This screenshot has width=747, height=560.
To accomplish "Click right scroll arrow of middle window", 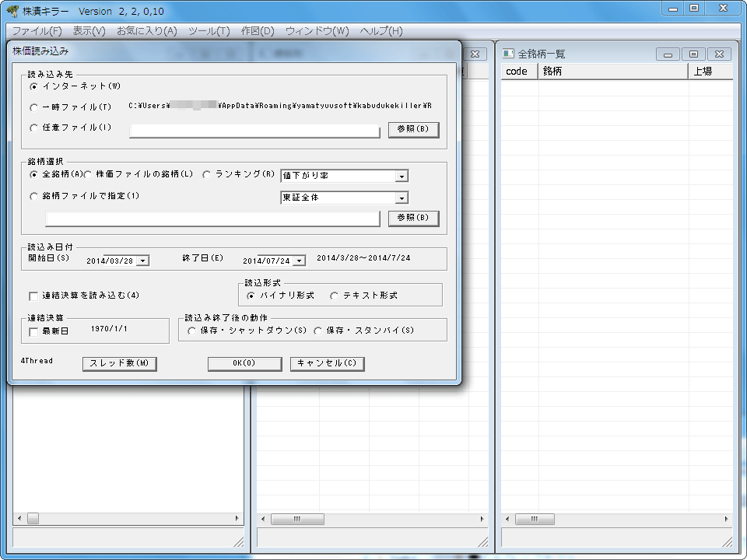I will tap(482, 519).
